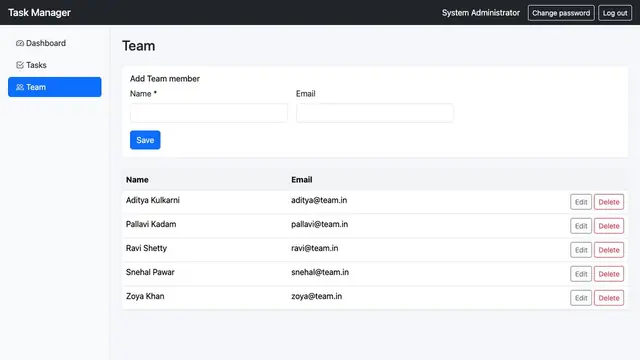The height and width of the screenshot is (360, 640).
Task: Select the Team menu item
Action: (x=55, y=87)
